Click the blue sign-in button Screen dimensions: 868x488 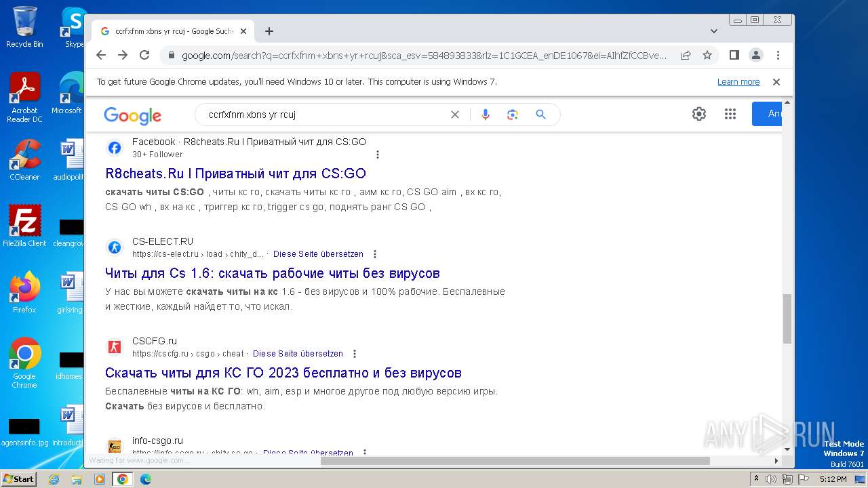[x=767, y=114]
